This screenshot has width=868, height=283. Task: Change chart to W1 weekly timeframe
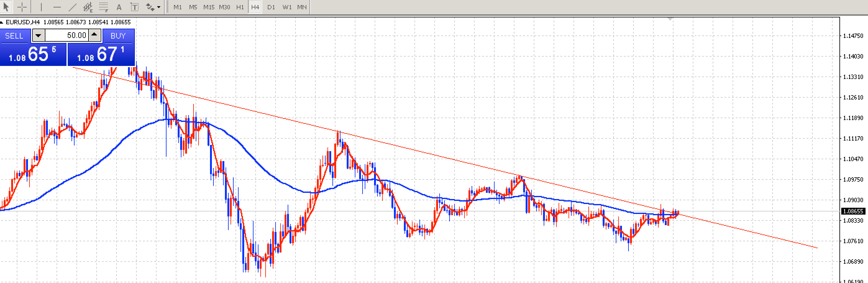(287, 7)
